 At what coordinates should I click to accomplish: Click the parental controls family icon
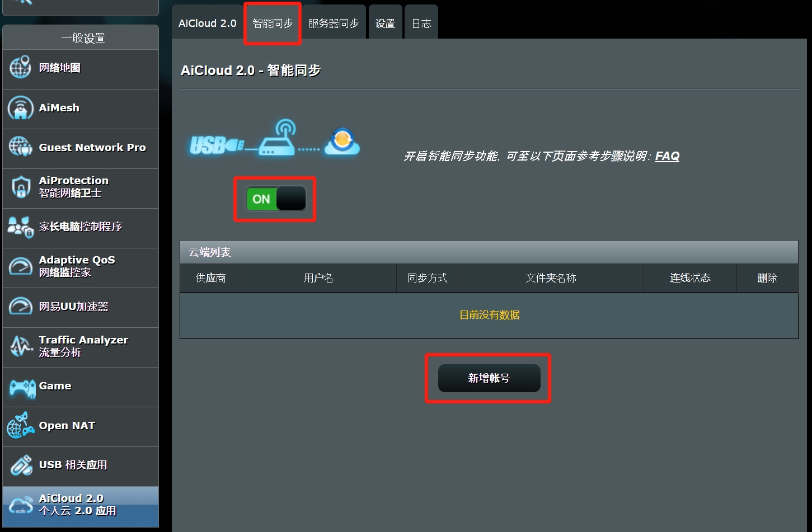coord(21,227)
